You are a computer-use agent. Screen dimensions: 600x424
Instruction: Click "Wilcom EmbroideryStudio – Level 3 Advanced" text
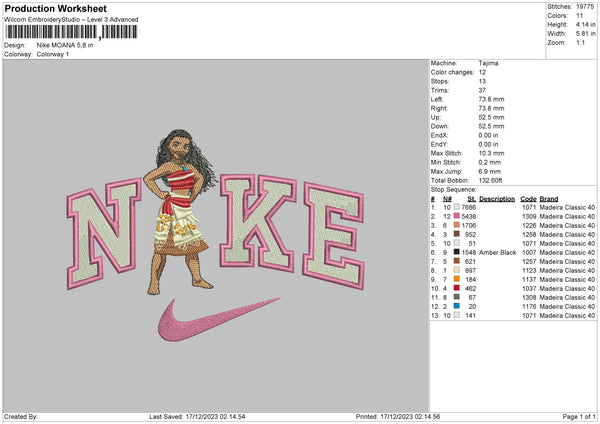point(71,20)
